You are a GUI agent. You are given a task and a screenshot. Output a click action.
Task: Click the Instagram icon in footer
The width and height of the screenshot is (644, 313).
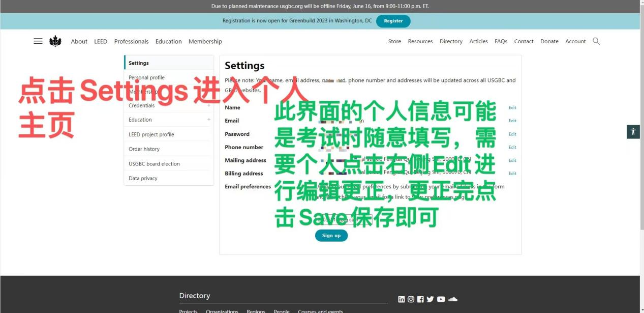pos(411,299)
